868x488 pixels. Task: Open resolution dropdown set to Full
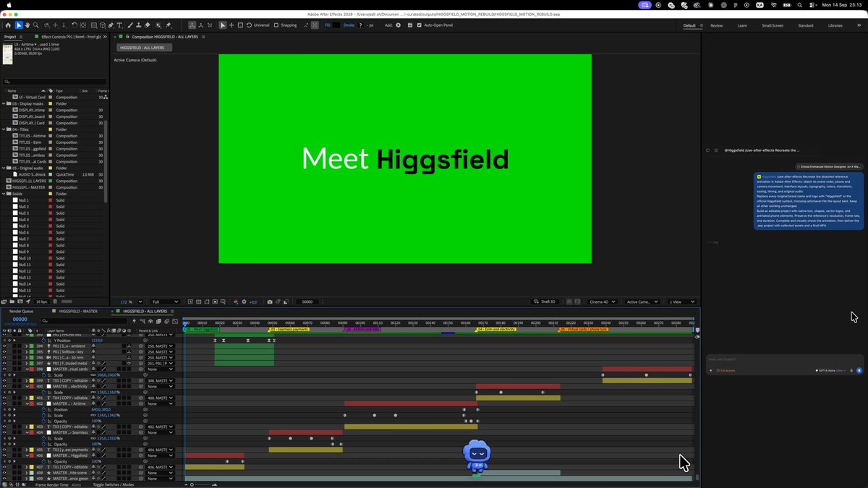(x=165, y=301)
